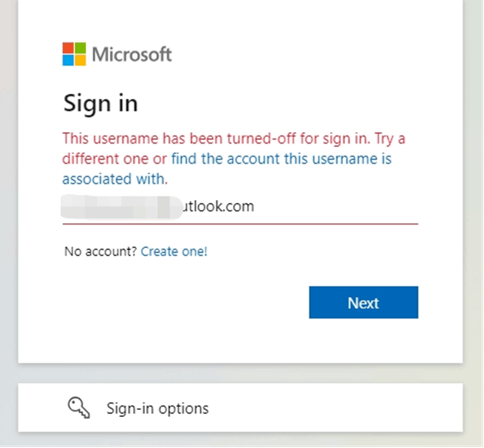484x448 pixels.
Task: Open 'find the account this username is' link
Action: pyautogui.click(x=281, y=159)
